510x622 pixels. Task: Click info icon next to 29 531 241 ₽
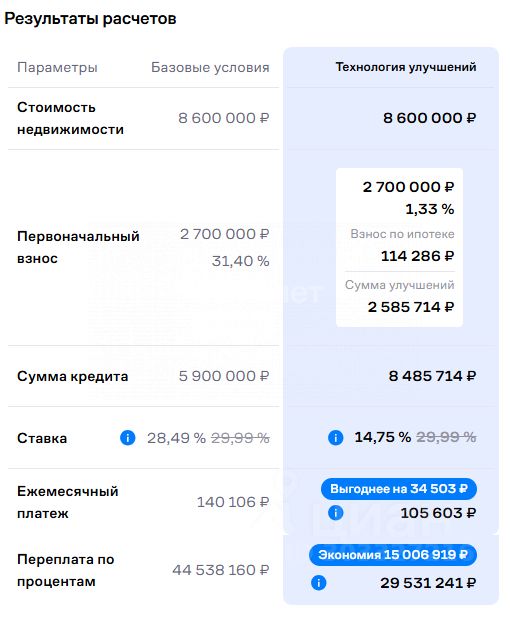318,583
